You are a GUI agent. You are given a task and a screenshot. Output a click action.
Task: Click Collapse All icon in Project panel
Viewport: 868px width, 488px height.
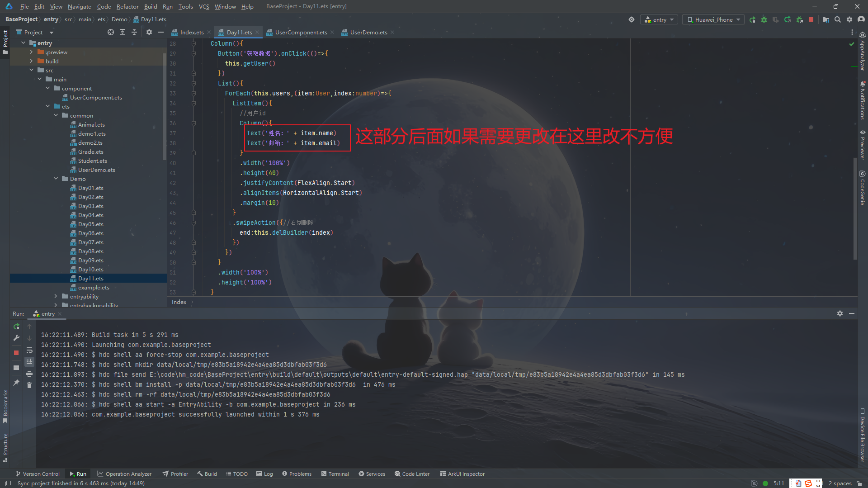pyautogui.click(x=134, y=32)
